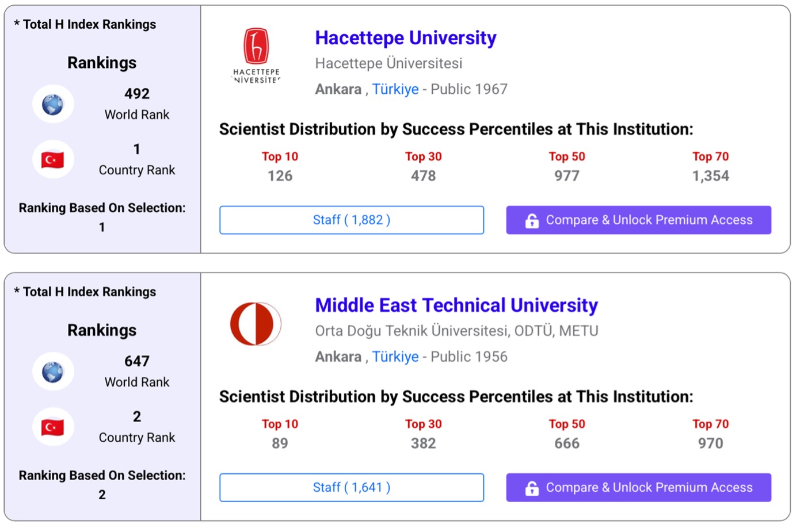Screen dimensions: 800x532
Task: Select Top 10 count 126 at Hacettepe
Action: click(x=280, y=176)
